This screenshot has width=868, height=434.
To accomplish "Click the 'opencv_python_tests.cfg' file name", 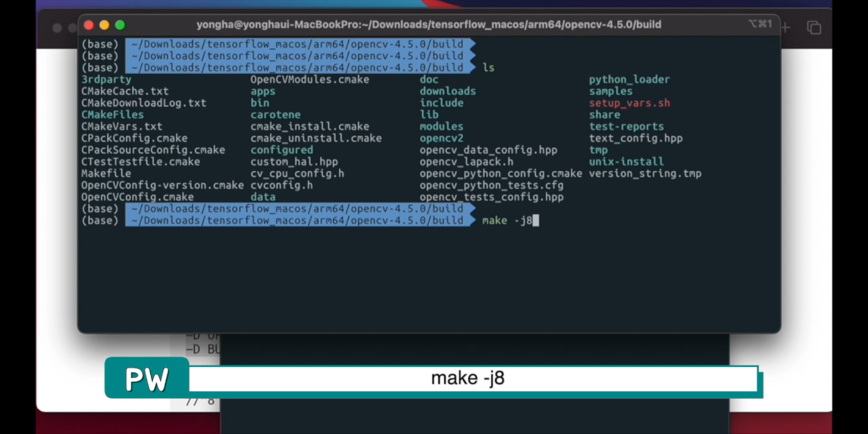I will pos(492,185).
